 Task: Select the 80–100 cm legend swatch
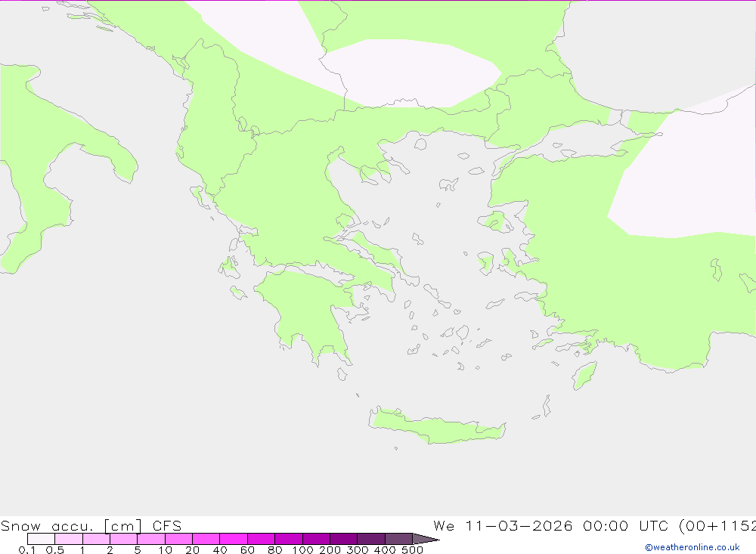click(x=289, y=539)
